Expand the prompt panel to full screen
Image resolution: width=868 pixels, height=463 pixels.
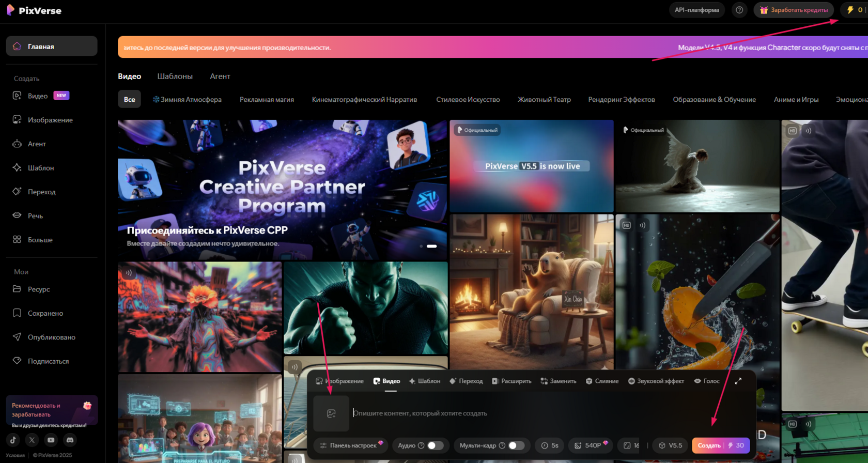click(x=738, y=381)
